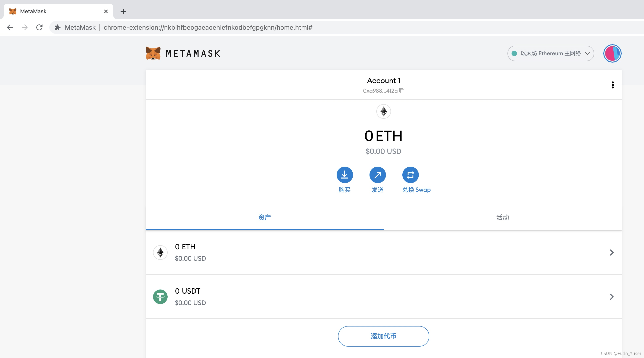Screen dimensions: 644x358
Task: Select the MetaMask browser tab
Action: click(58, 11)
